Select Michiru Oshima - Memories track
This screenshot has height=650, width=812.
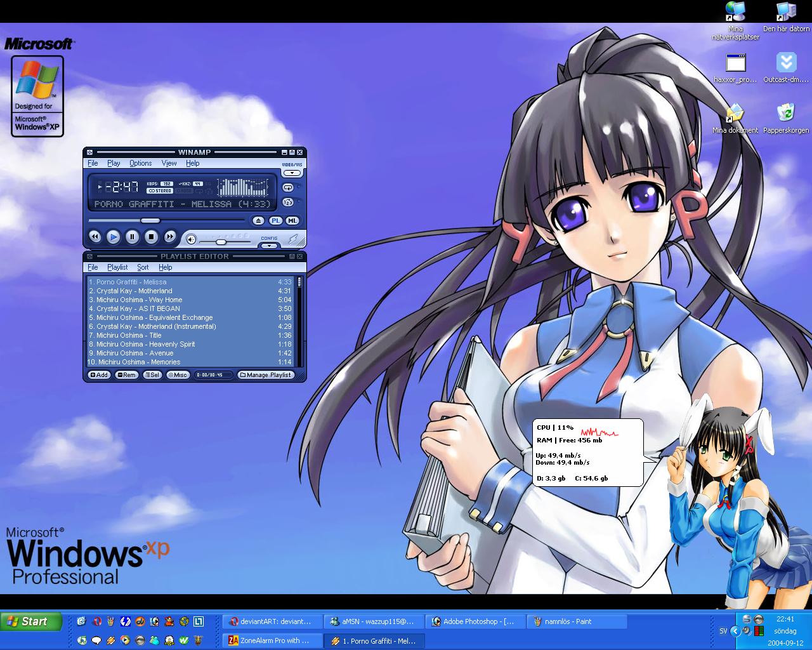point(190,362)
